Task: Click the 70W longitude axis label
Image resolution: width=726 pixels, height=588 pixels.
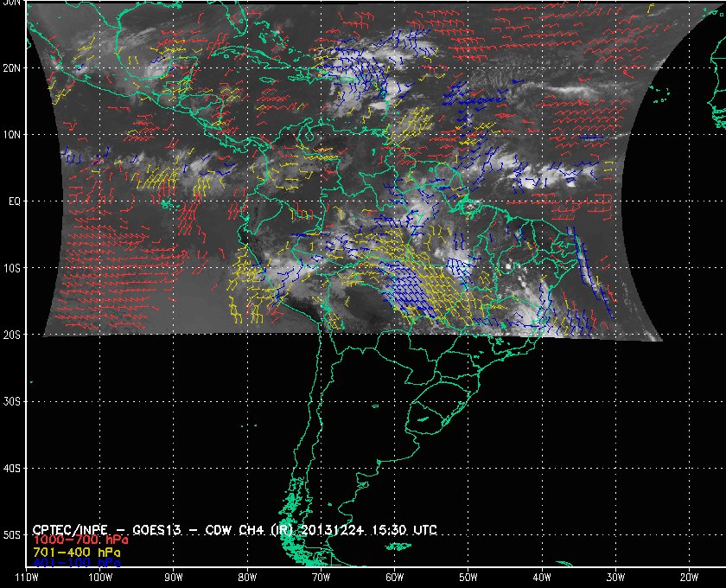Action: pyautogui.click(x=321, y=578)
